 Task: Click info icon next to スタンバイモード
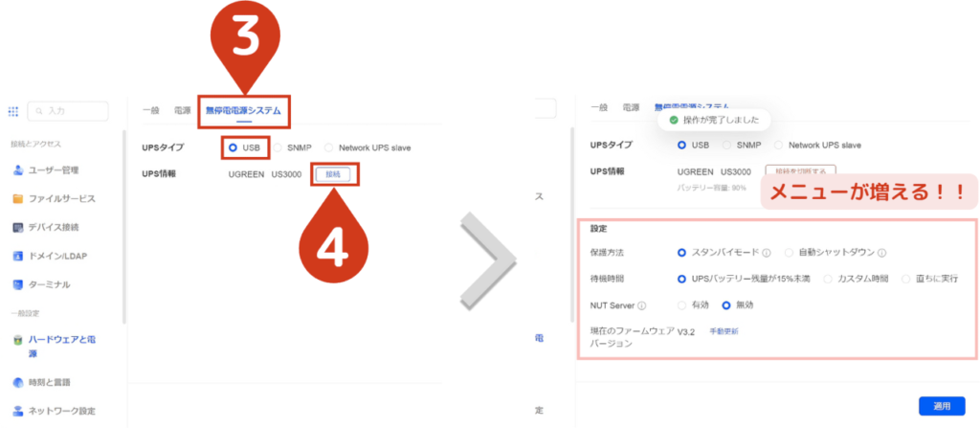coord(768,253)
